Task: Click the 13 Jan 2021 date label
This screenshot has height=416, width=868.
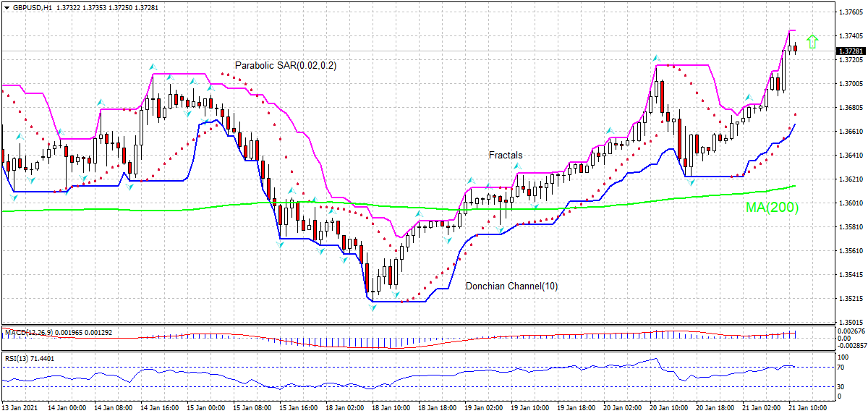Action: pyautogui.click(x=20, y=408)
